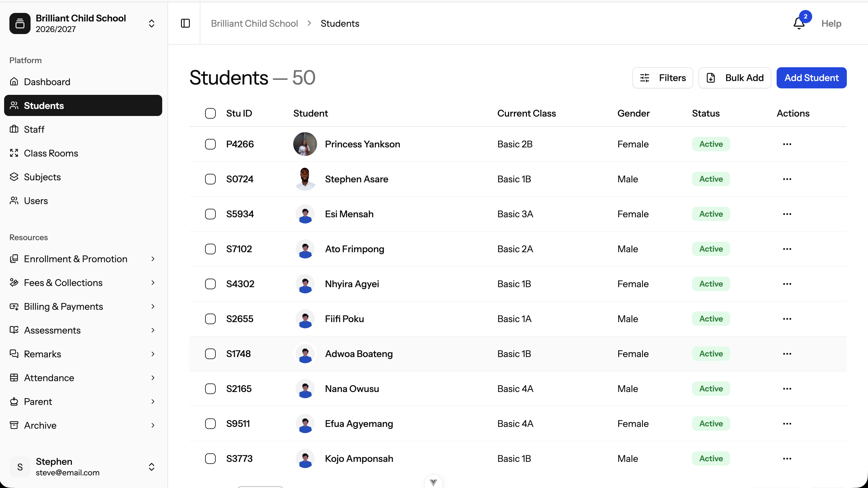Open actions menu for Ato Frimpong
The height and width of the screenshot is (488, 868).
(787, 249)
